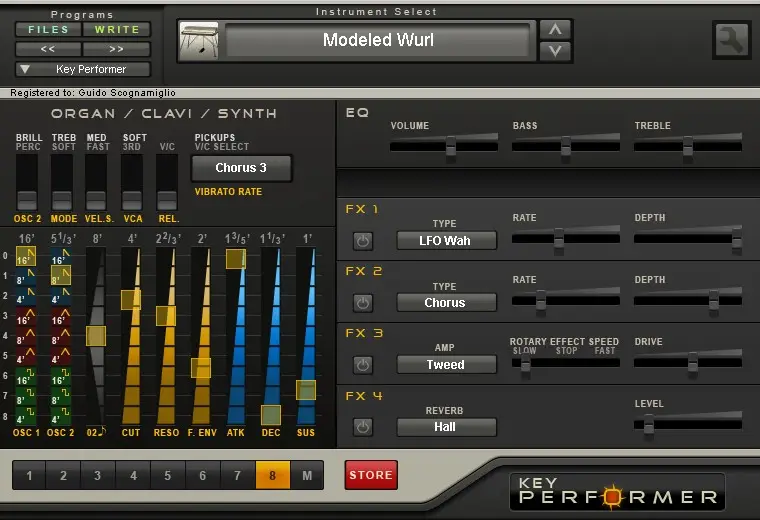Image resolution: width=760 pixels, height=520 pixels.
Task: Toggle the V/C REL. switch
Action: [x=167, y=183]
